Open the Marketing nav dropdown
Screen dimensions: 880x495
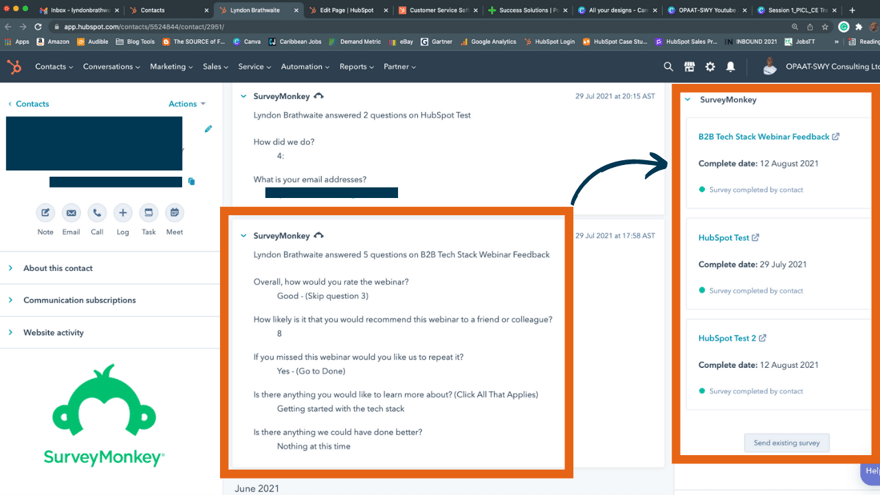coord(171,67)
